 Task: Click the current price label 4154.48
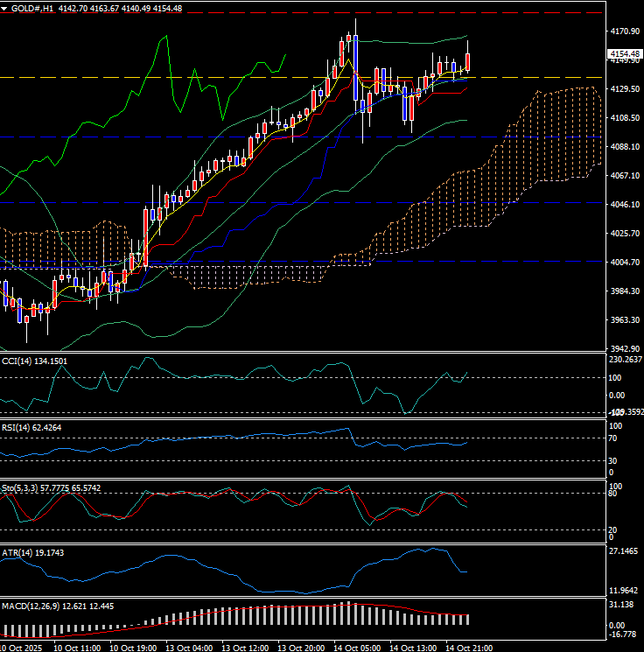(x=624, y=54)
